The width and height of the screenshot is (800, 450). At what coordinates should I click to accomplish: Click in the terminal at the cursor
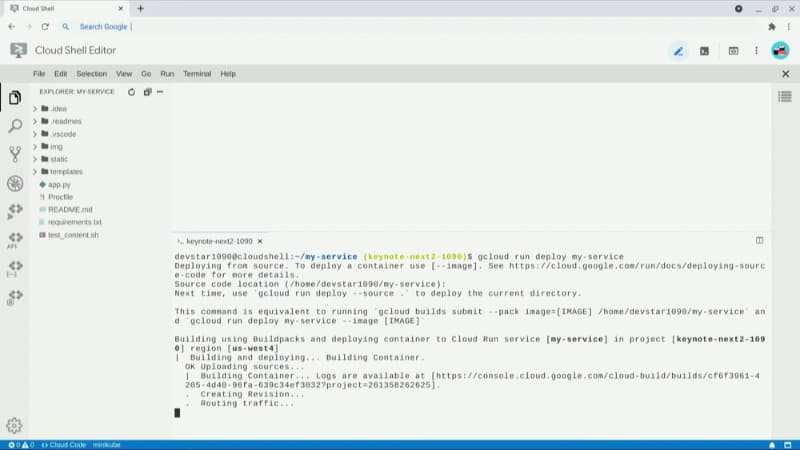[x=177, y=413]
